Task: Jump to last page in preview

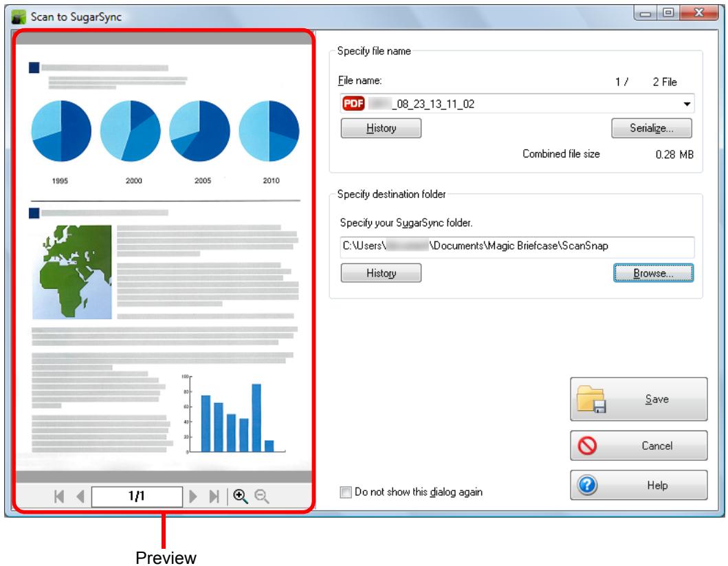Action: coord(214,497)
